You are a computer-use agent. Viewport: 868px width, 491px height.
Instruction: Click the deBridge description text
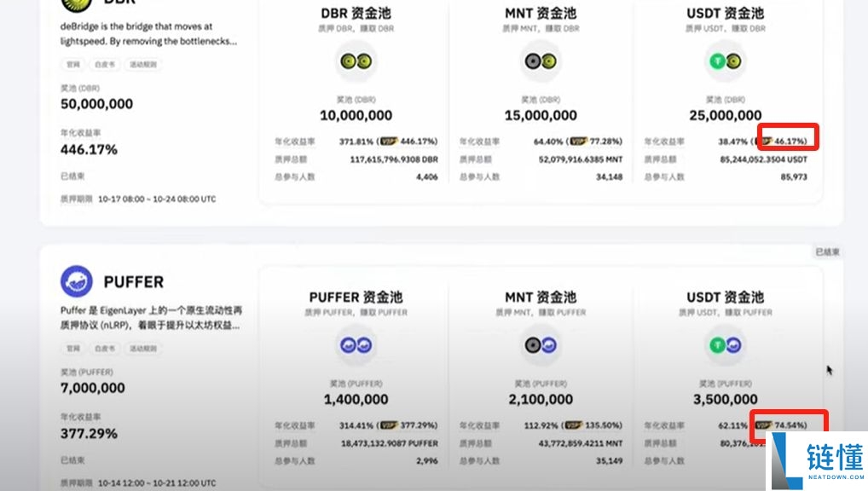coord(148,34)
